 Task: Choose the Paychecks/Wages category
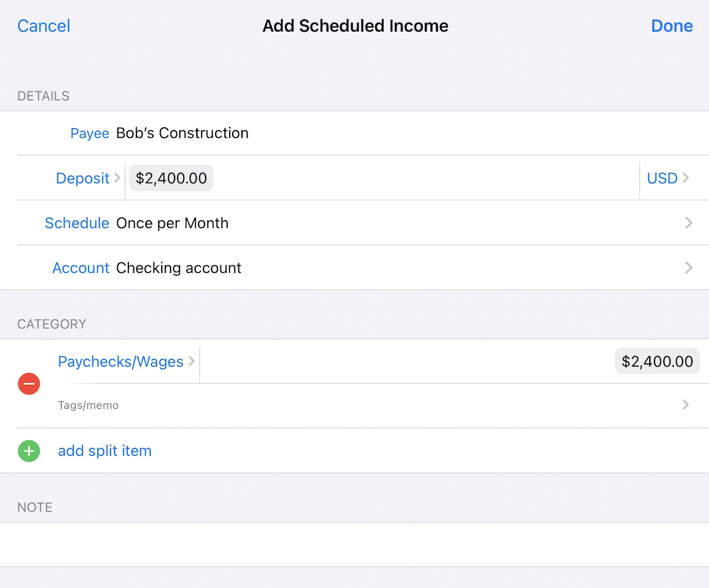pyautogui.click(x=126, y=362)
